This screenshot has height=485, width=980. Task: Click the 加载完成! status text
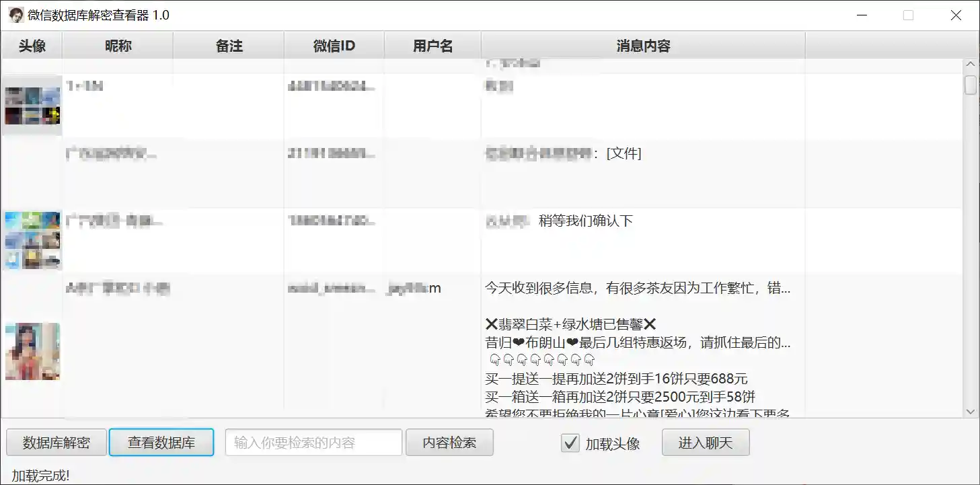(40, 476)
